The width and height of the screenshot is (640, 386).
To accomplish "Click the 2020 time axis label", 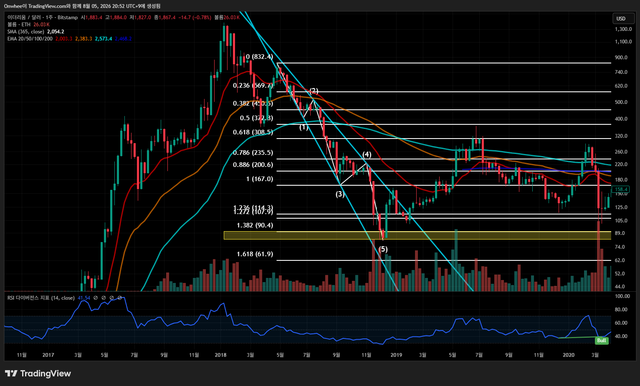I will (x=569, y=355).
